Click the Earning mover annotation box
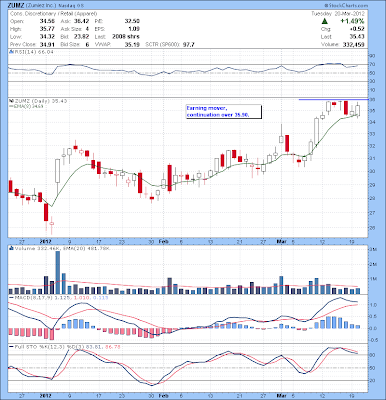 click(x=223, y=112)
